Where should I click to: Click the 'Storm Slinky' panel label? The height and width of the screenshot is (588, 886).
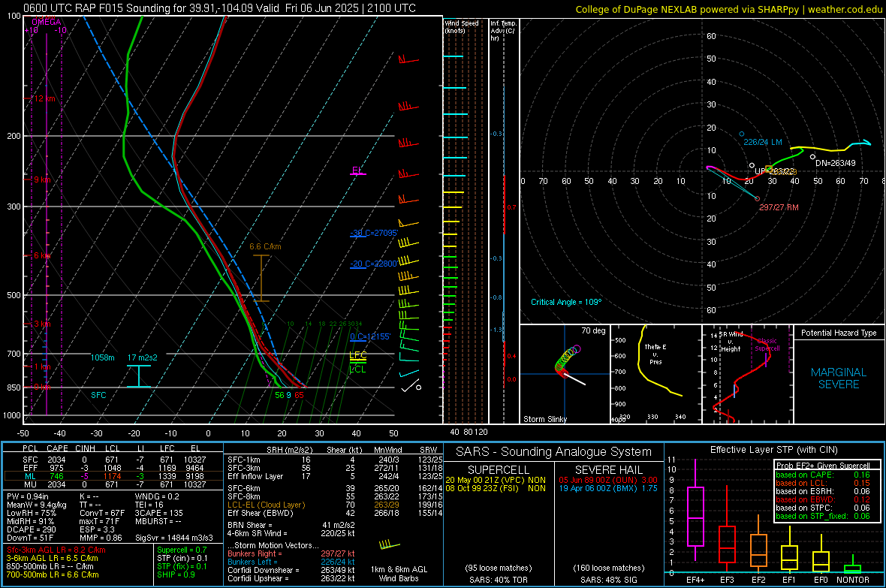coord(544,419)
